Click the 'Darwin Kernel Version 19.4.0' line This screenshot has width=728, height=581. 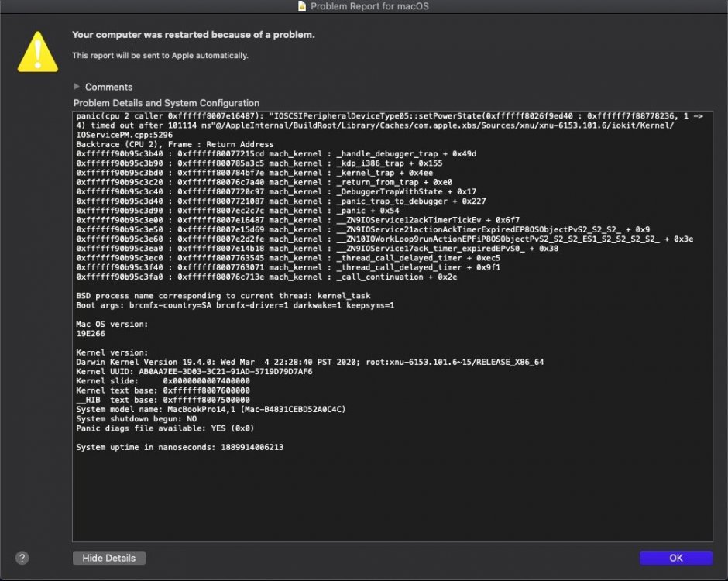pyautogui.click(x=310, y=362)
